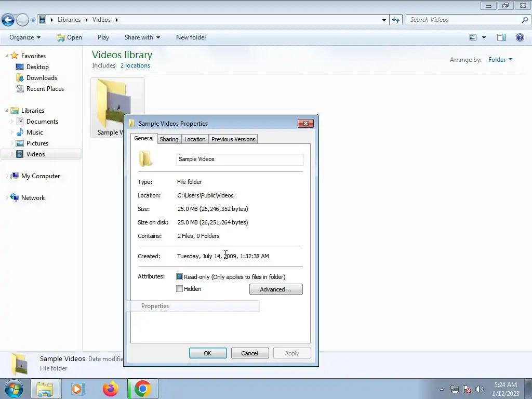532x399 pixels.
Task: Open the Share with dropdown
Action: pyautogui.click(x=142, y=37)
